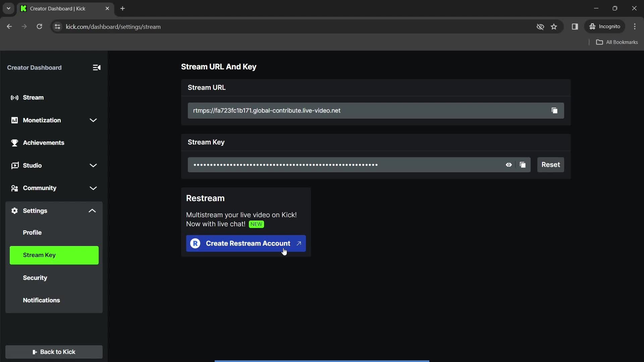The height and width of the screenshot is (362, 644).
Task: Click Back to Kick navigation link
Action: pyautogui.click(x=54, y=351)
